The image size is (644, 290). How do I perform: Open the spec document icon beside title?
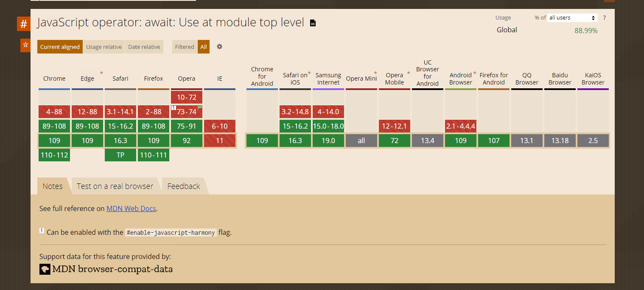[313, 23]
